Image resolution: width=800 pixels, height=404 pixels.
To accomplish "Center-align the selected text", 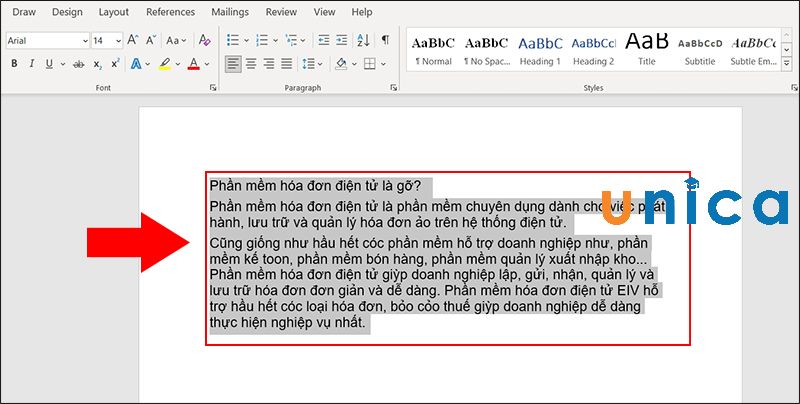I will pos(251,64).
